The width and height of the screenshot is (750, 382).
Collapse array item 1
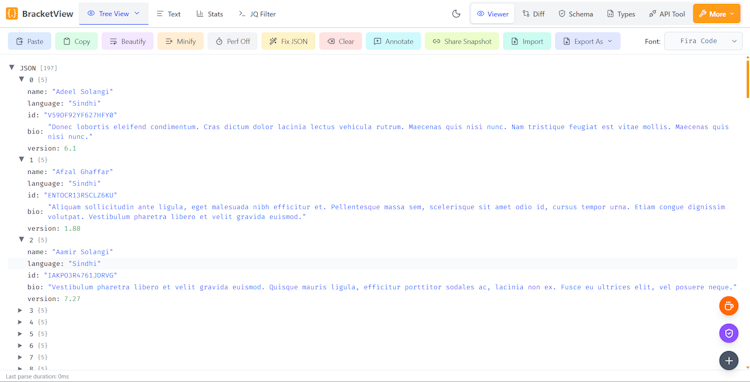(x=21, y=159)
